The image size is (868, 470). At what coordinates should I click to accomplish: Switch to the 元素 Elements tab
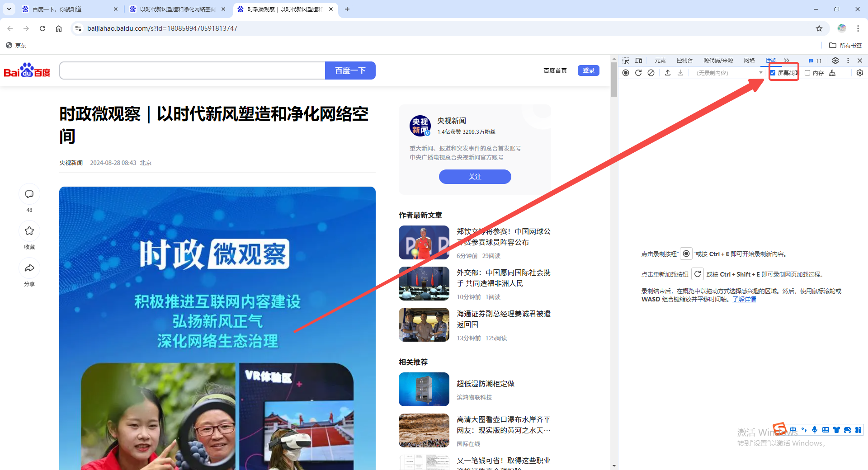tap(660, 61)
